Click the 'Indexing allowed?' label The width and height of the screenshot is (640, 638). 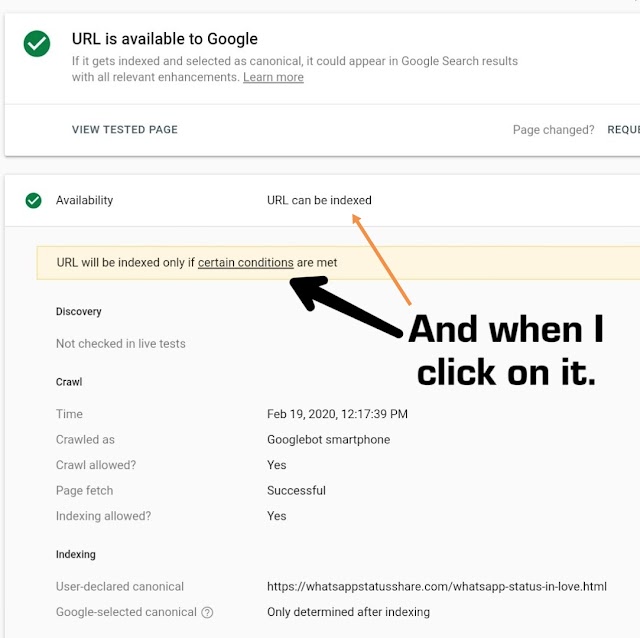104,516
